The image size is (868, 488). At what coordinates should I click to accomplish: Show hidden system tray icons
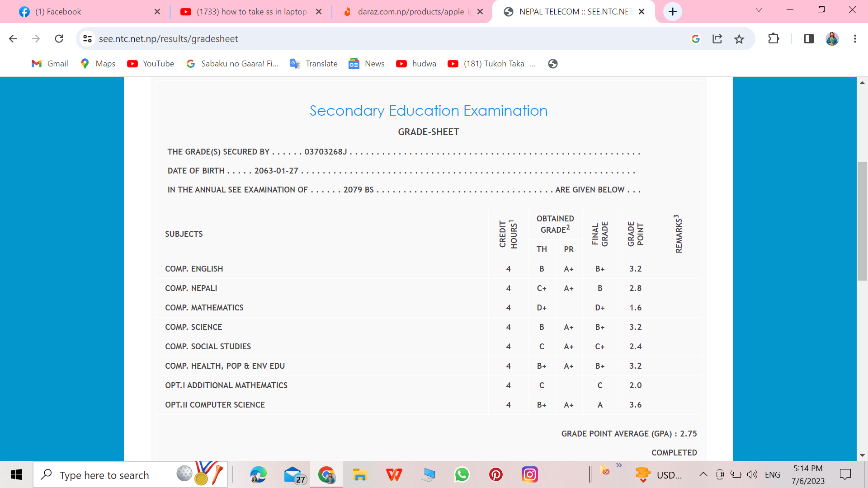tap(703, 474)
